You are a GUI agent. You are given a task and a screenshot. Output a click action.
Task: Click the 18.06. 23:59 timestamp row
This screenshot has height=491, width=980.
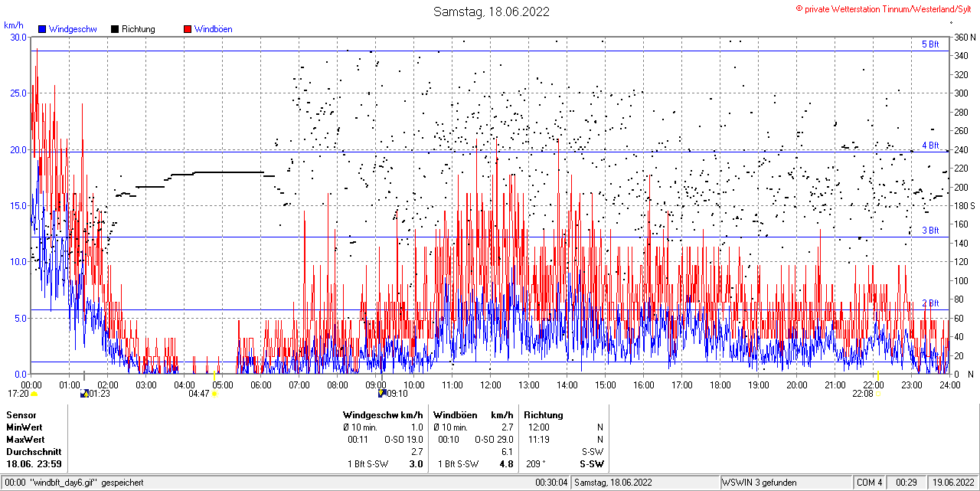coord(34,464)
